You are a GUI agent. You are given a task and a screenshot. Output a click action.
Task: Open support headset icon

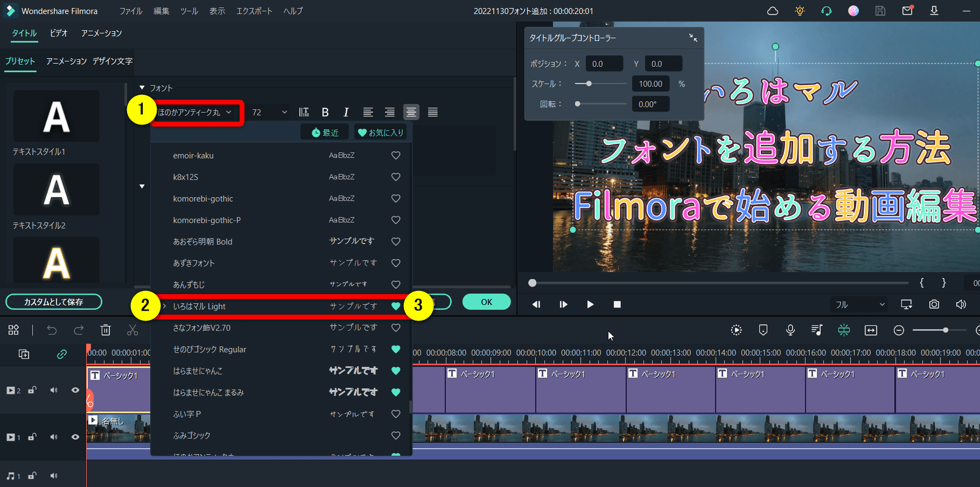click(x=827, y=11)
